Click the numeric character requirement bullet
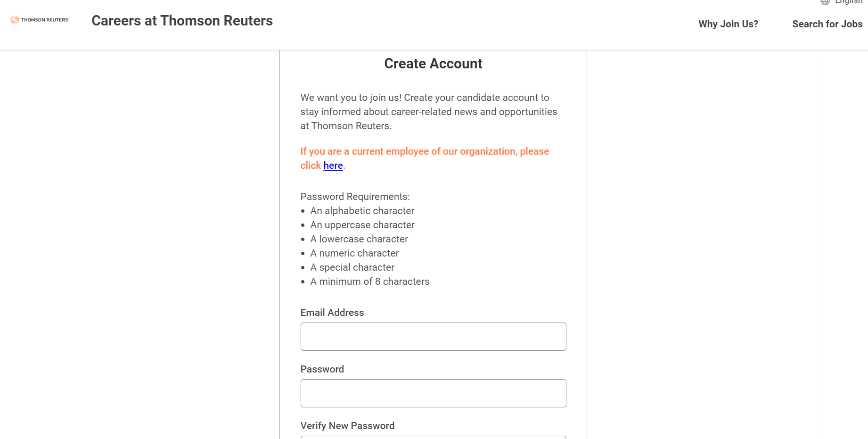This screenshot has width=868, height=439. click(x=354, y=253)
